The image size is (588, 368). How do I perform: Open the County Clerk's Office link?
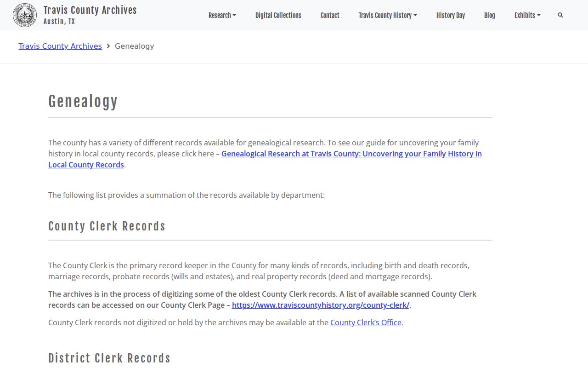[366, 322]
